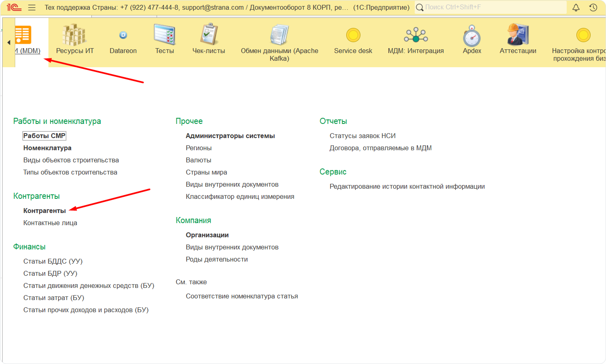This screenshot has height=364, width=606.
Task: Open Обмен данными (Apache Kafka) section
Action: tap(279, 35)
